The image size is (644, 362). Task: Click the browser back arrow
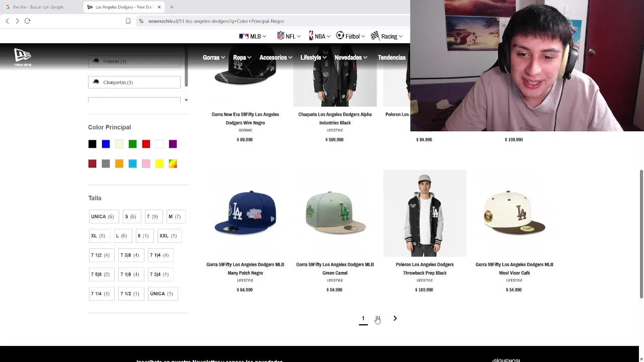point(7,21)
